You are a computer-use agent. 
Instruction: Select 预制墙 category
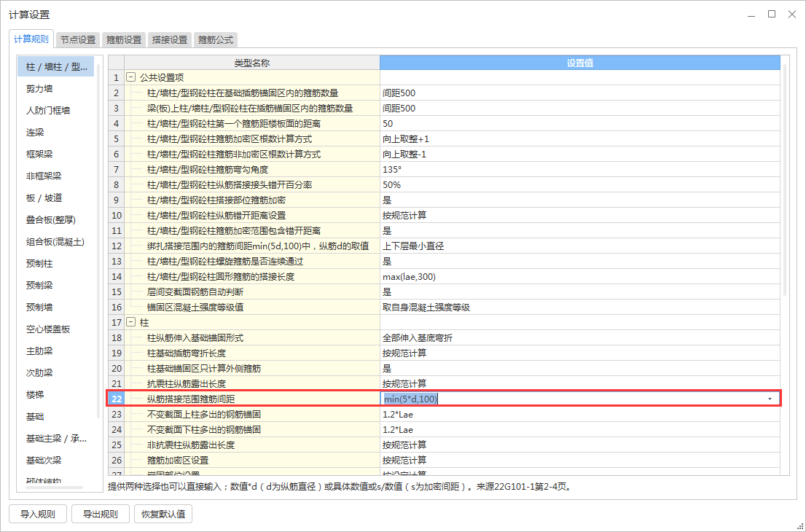(56, 308)
